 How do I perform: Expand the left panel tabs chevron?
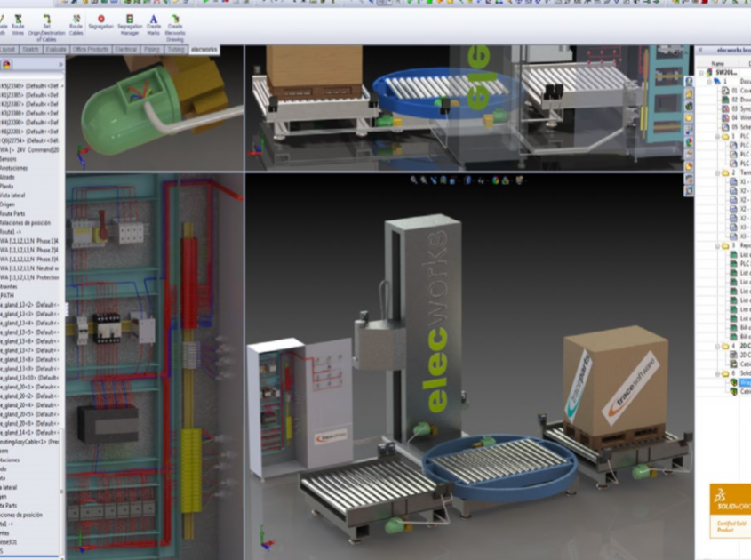60,65
